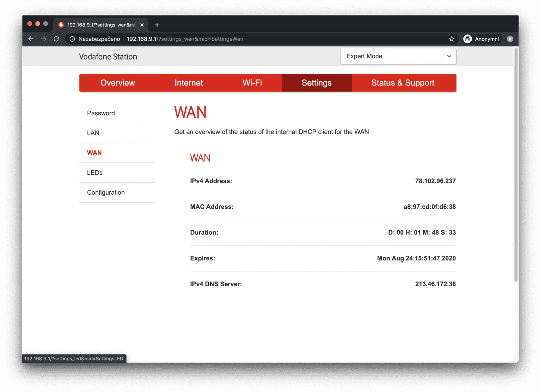Click the DHCP client overview description text

272,132
